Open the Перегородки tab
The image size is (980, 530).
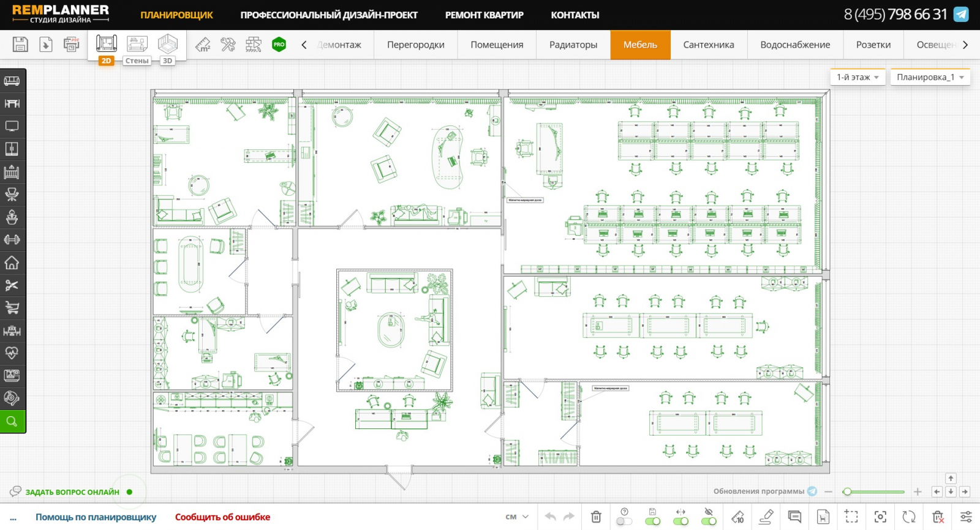point(416,45)
